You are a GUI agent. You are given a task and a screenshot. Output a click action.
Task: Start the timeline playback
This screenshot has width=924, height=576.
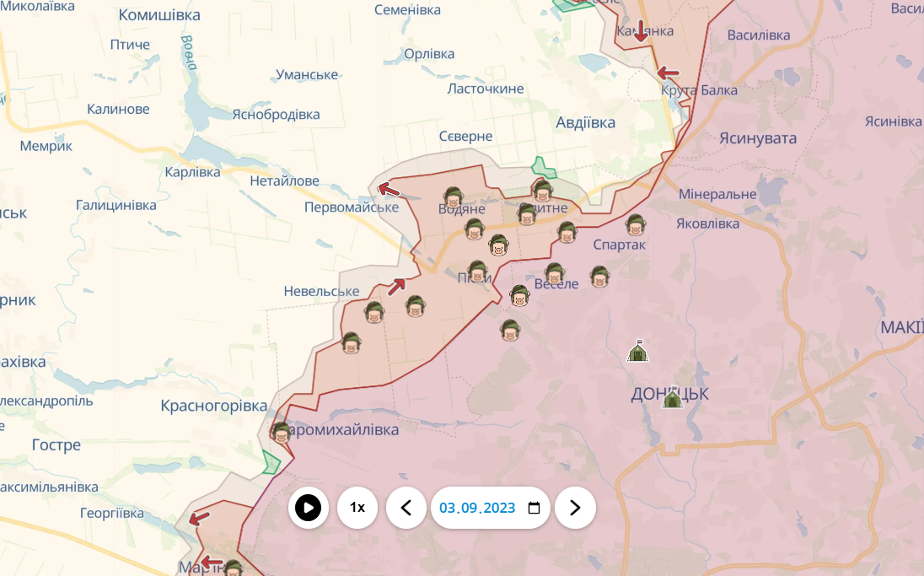309,508
